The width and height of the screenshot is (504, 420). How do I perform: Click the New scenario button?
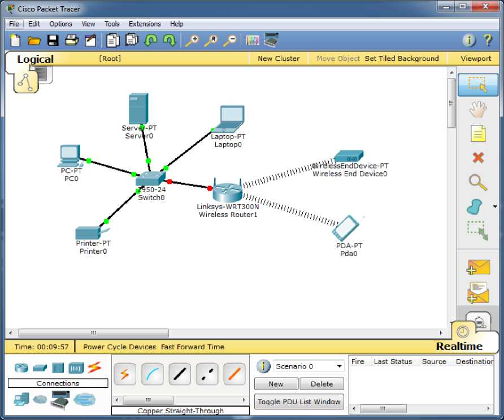tap(276, 384)
